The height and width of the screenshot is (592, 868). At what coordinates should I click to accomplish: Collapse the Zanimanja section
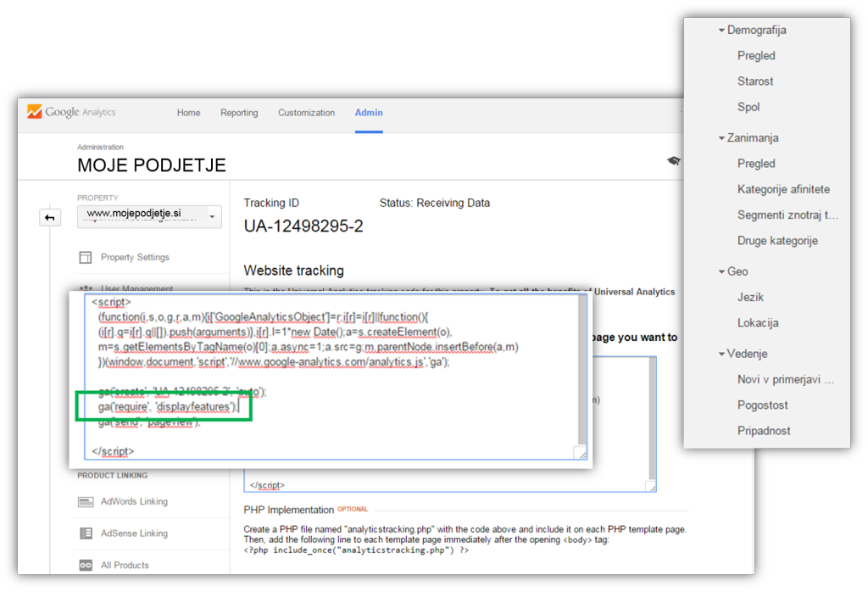(x=721, y=138)
